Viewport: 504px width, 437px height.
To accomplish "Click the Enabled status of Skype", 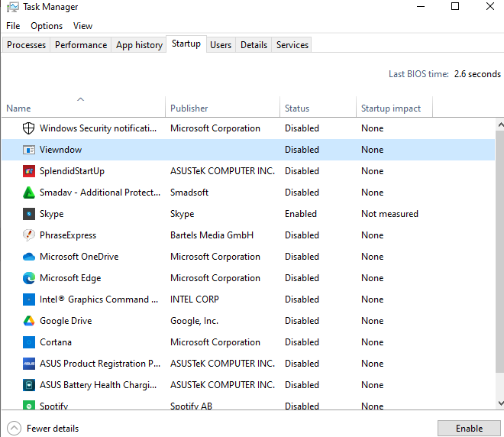I will (x=301, y=214).
